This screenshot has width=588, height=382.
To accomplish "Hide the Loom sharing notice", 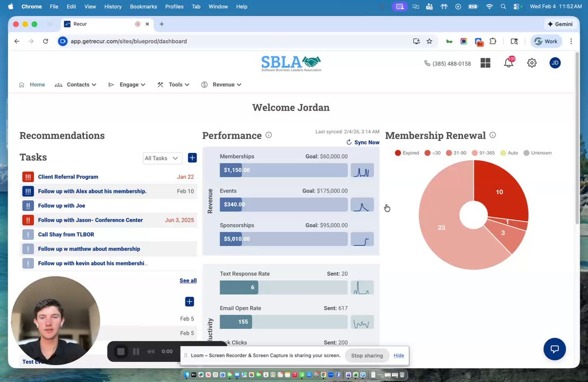I will pyautogui.click(x=398, y=355).
